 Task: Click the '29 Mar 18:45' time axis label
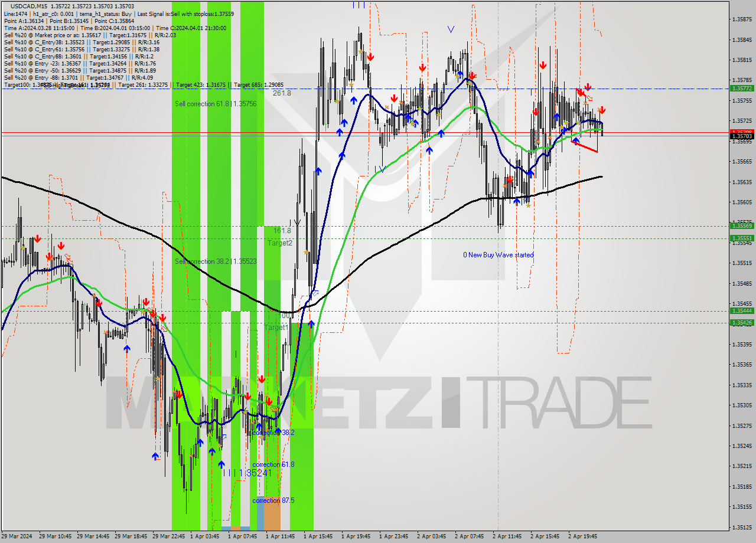131,537
